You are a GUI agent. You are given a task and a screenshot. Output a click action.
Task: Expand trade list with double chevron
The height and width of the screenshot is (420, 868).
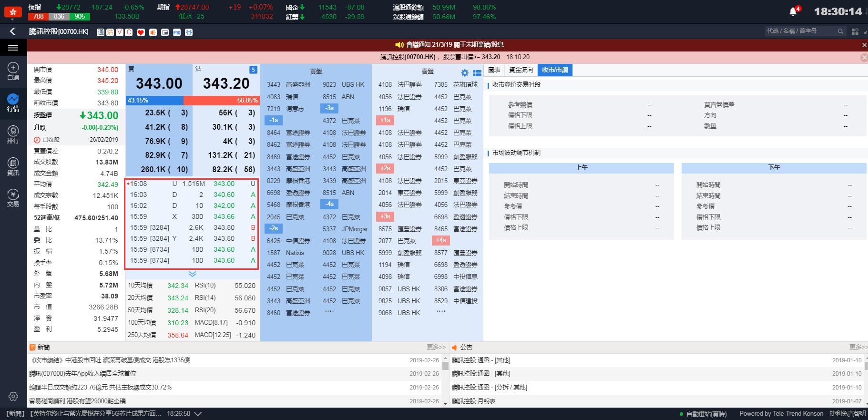(192, 274)
